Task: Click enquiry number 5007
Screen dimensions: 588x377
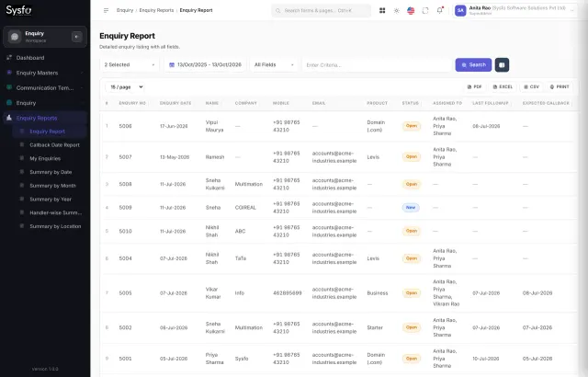Action: pyautogui.click(x=125, y=157)
